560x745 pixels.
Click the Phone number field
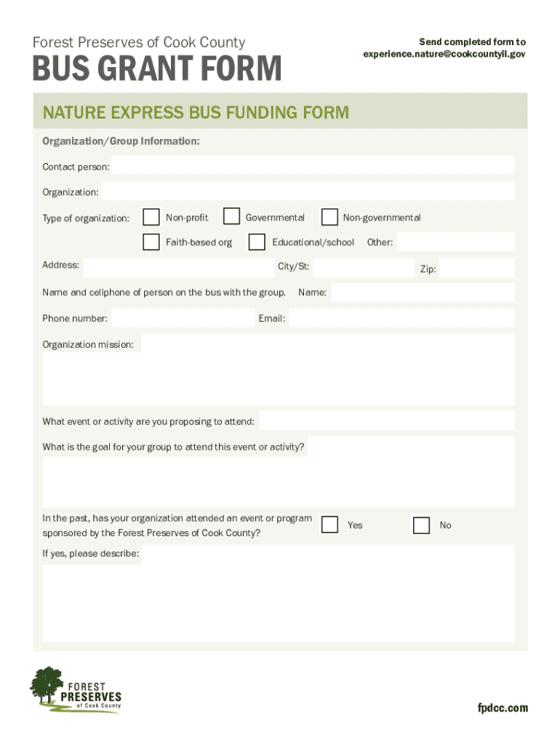point(183,318)
